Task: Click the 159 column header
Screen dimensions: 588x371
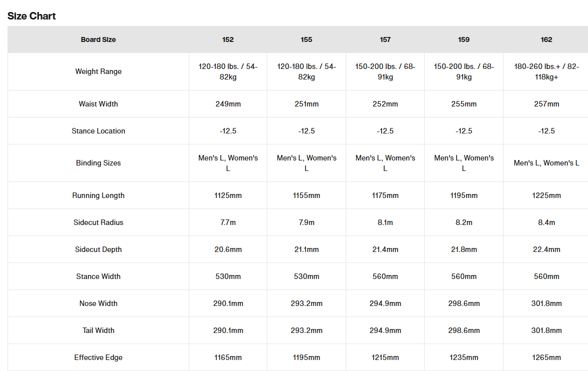Action: point(464,39)
